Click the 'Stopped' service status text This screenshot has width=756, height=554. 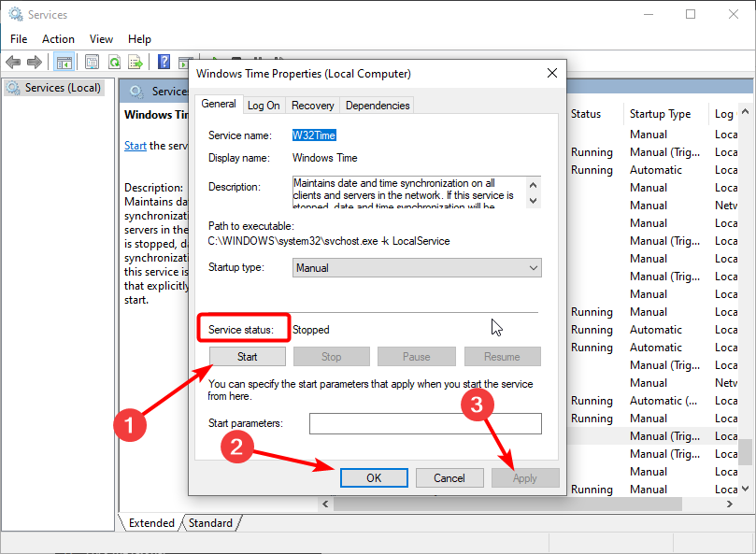pyautogui.click(x=311, y=330)
